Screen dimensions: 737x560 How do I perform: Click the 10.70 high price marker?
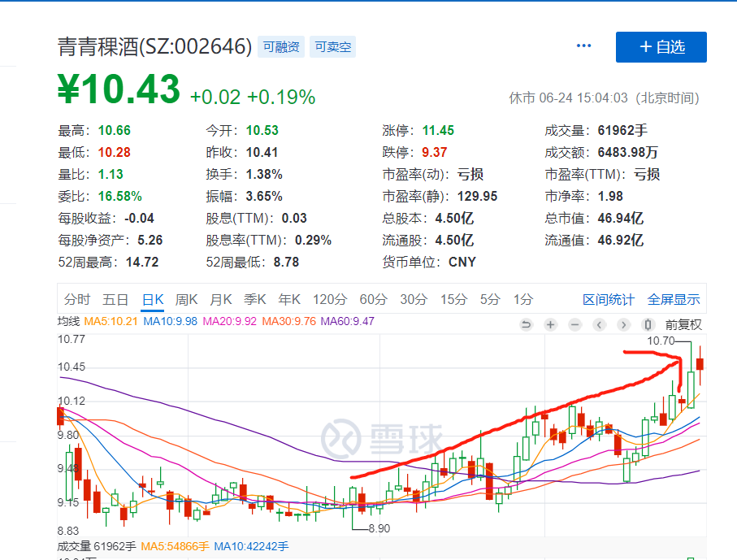click(x=661, y=341)
